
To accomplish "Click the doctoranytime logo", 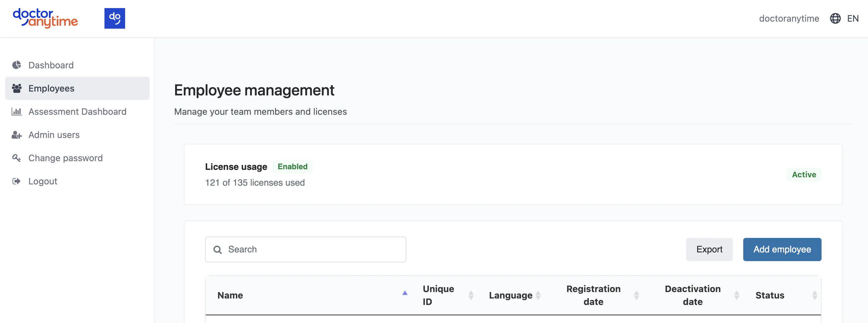I will click(45, 18).
